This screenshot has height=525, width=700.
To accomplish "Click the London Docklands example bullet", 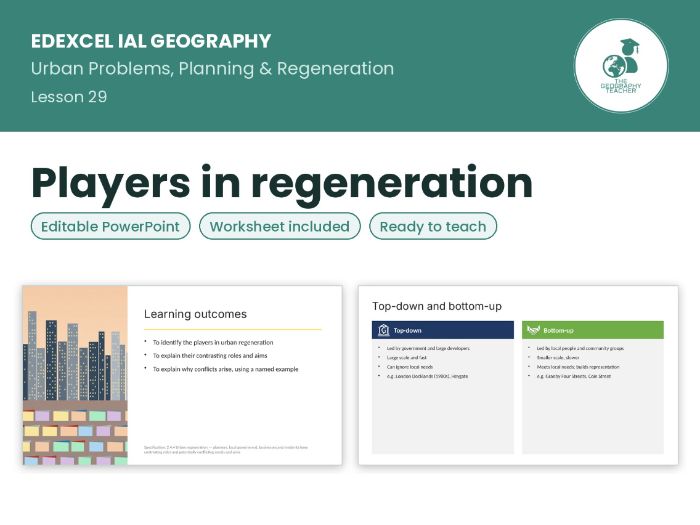I will point(427,376).
